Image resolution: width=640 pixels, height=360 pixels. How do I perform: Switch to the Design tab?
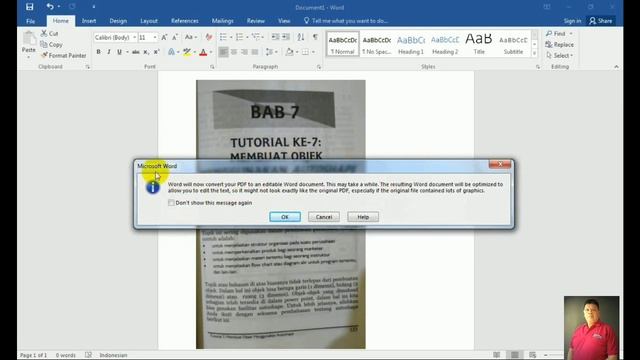point(118,21)
